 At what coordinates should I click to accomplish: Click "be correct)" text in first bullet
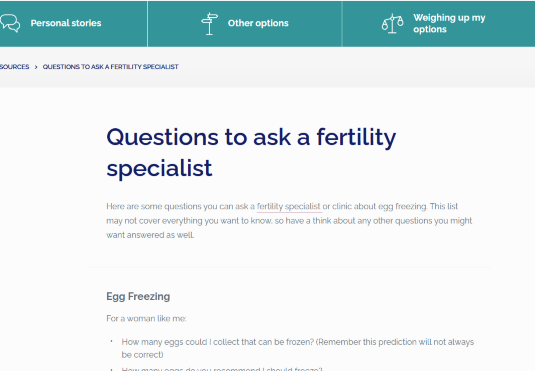[142, 355]
